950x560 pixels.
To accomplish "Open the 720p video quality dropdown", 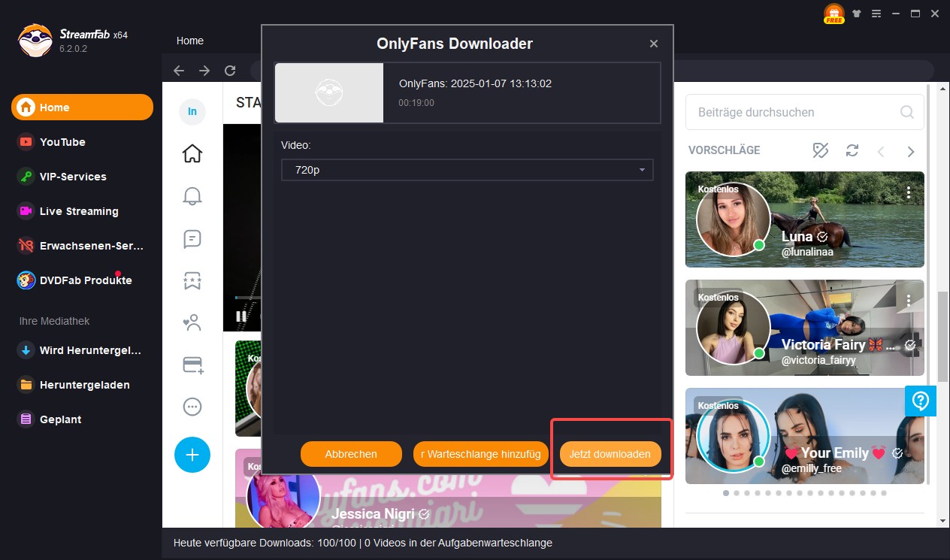I will point(467,170).
